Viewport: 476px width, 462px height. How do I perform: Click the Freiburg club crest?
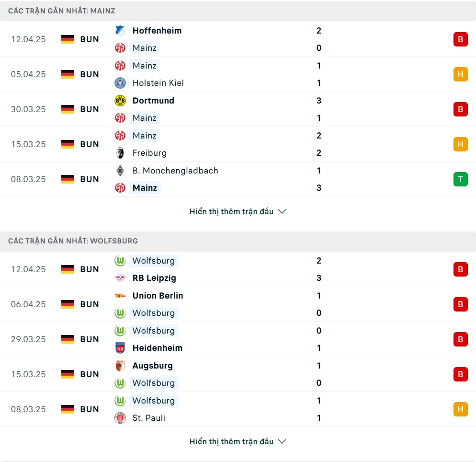[120, 153]
